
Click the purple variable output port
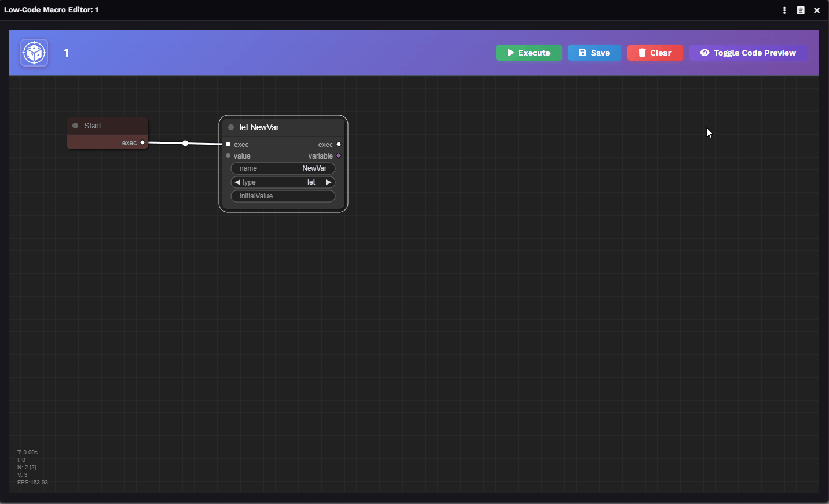pyautogui.click(x=339, y=156)
